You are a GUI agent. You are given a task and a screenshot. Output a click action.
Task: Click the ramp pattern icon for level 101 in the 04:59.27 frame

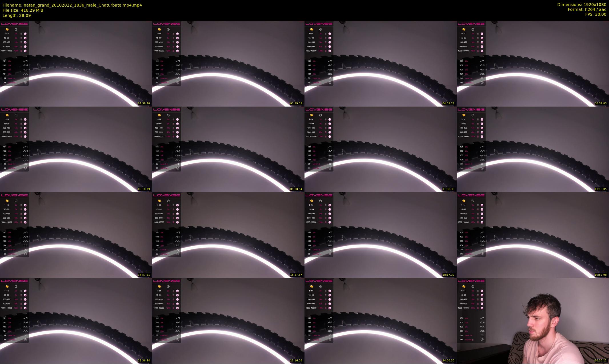pos(330,61)
